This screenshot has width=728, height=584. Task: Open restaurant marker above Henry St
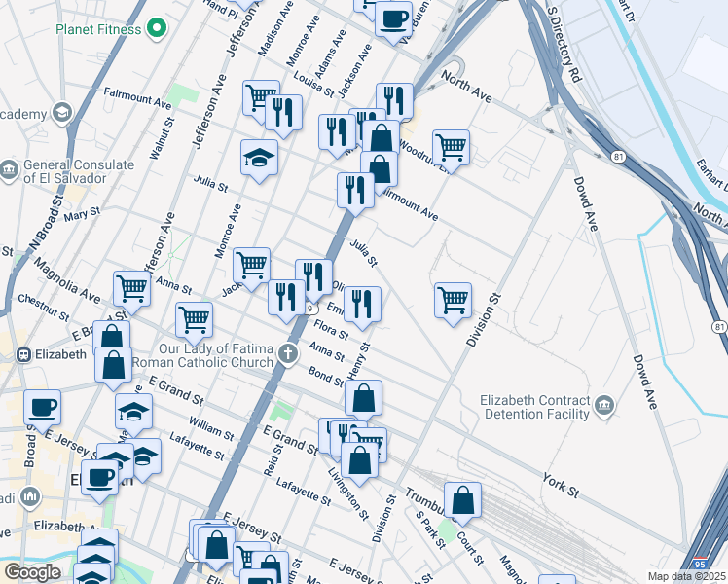(x=363, y=306)
